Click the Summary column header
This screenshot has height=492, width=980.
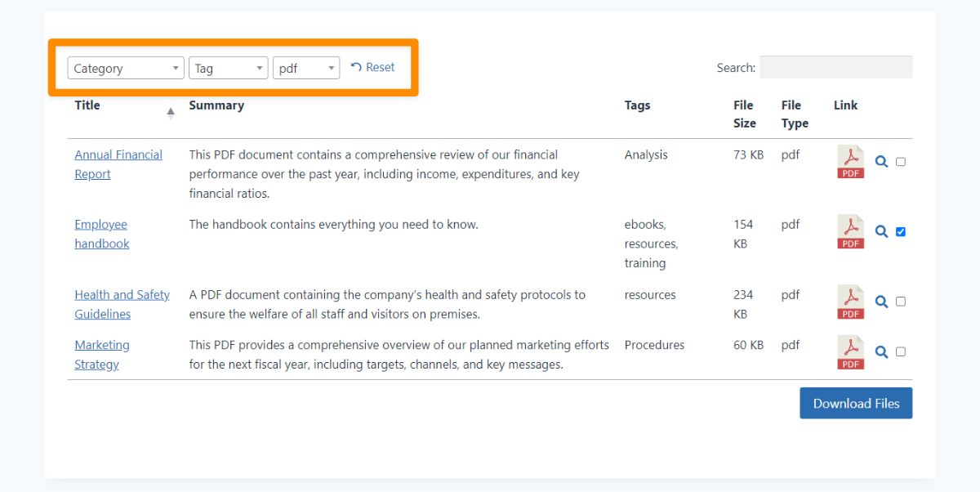216,105
